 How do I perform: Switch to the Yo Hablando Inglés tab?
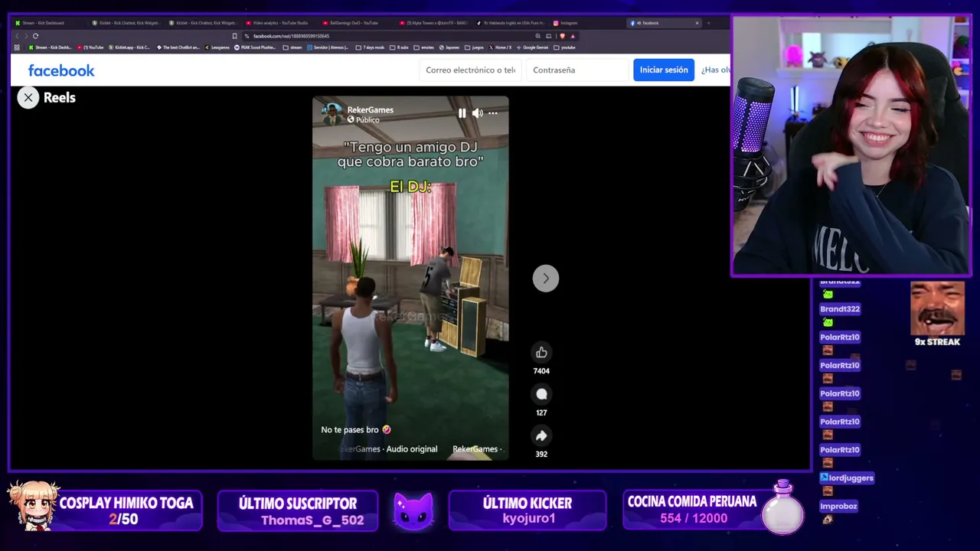click(509, 23)
